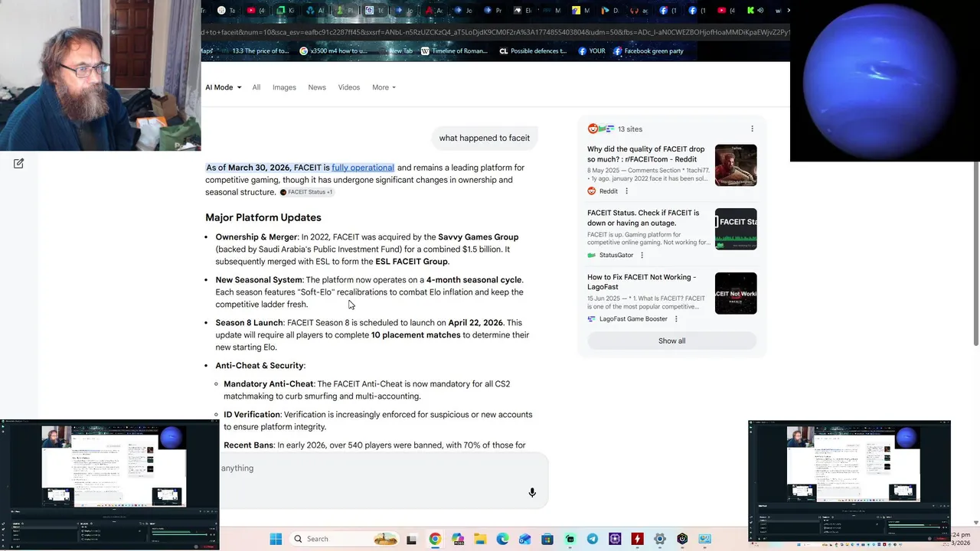
Task: Click the Windows taskbar Search box
Action: (345, 539)
